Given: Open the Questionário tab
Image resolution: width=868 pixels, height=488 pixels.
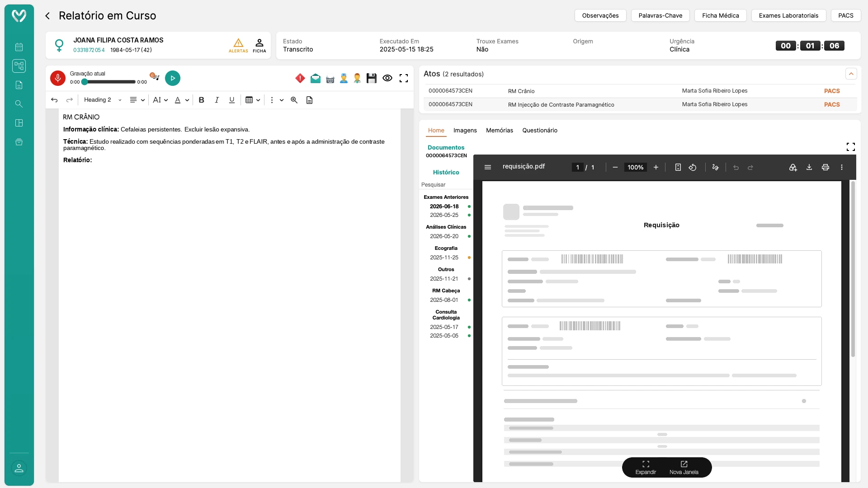Looking at the screenshot, I should (x=540, y=130).
